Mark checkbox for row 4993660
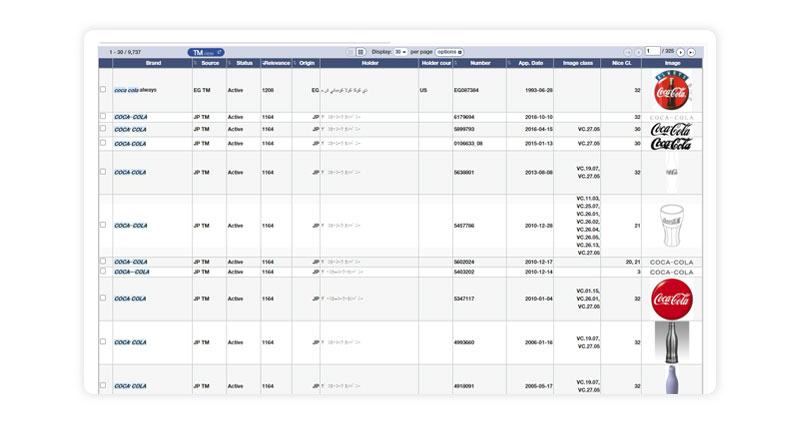Screen dimensions: 800x423 coord(103,342)
